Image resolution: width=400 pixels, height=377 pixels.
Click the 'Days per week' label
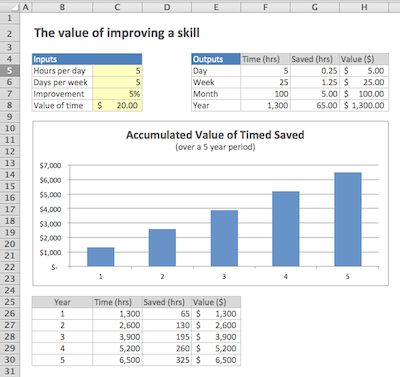[x=62, y=82]
